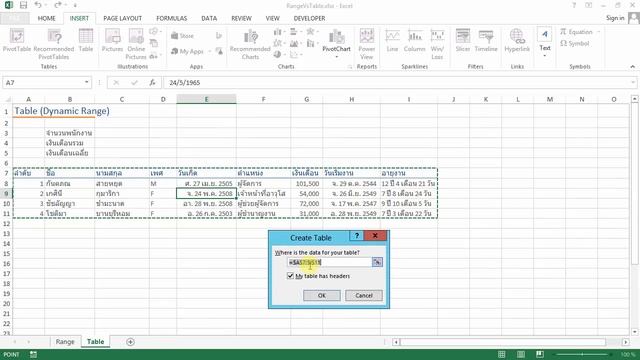Open the Charts dialog launcher
The width and height of the screenshot is (640, 360).
(350, 67)
